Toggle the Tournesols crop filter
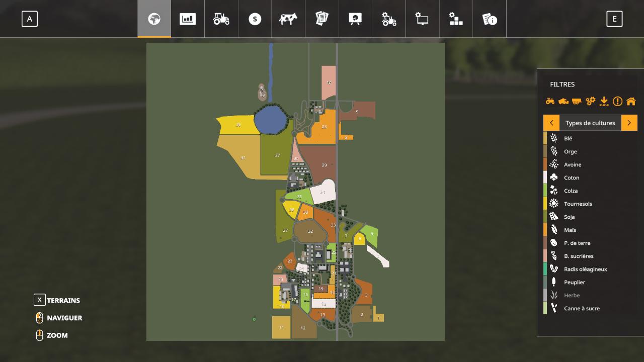 click(x=590, y=204)
